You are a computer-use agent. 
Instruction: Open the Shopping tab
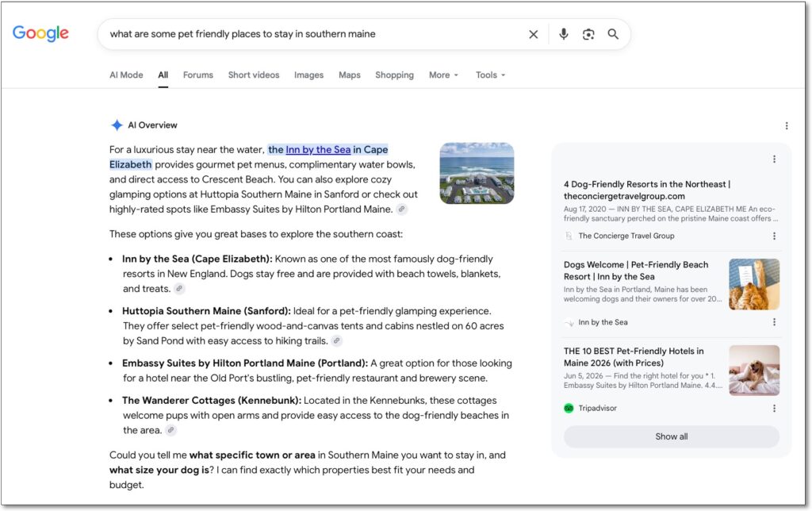coord(395,75)
